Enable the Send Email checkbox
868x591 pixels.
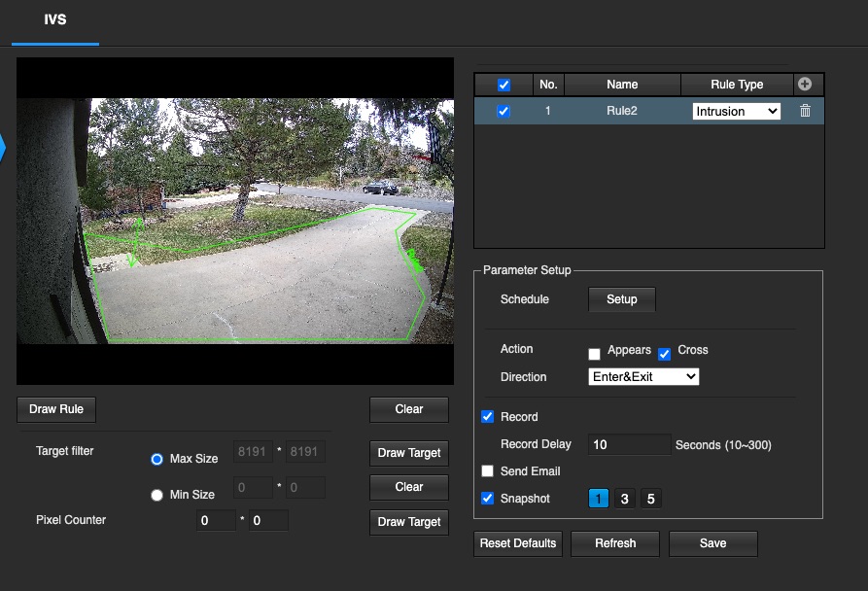pyautogui.click(x=488, y=470)
